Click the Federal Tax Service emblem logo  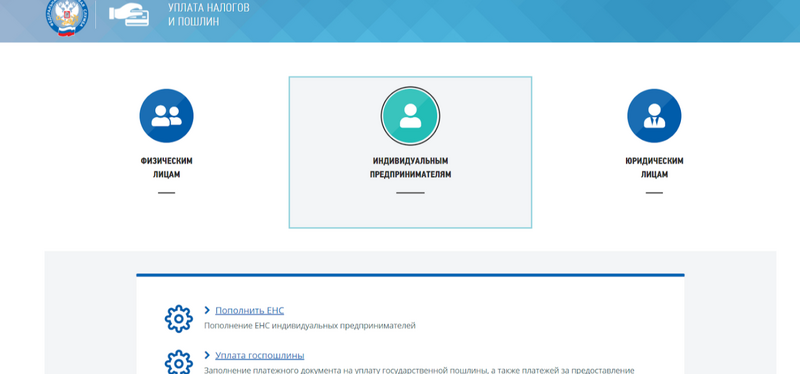coord(66,17)
